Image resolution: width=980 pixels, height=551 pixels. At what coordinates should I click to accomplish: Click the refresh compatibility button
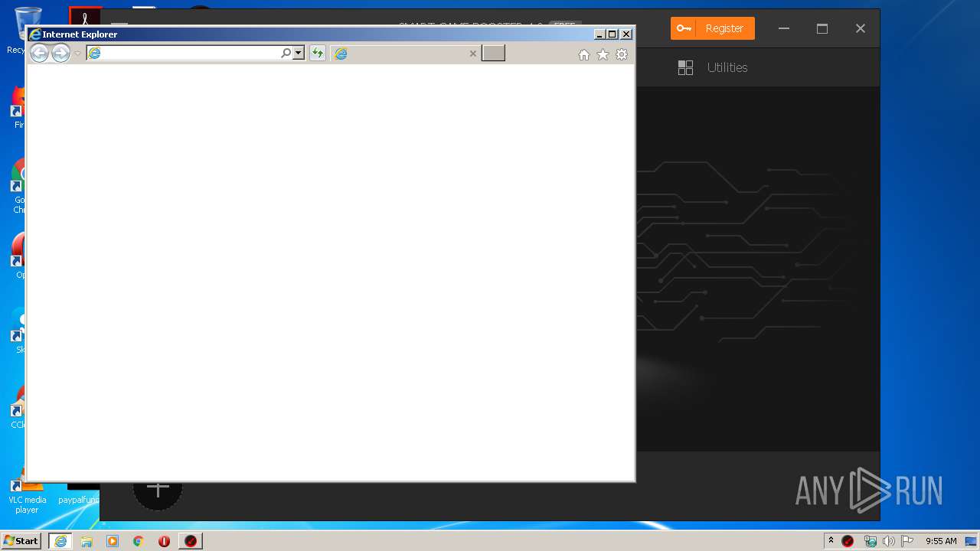coord(317,53)
